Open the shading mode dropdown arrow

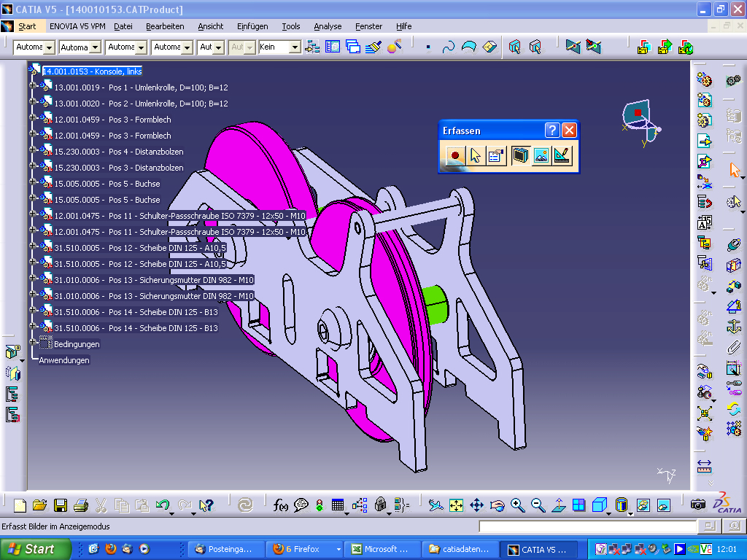coord(630,514)
